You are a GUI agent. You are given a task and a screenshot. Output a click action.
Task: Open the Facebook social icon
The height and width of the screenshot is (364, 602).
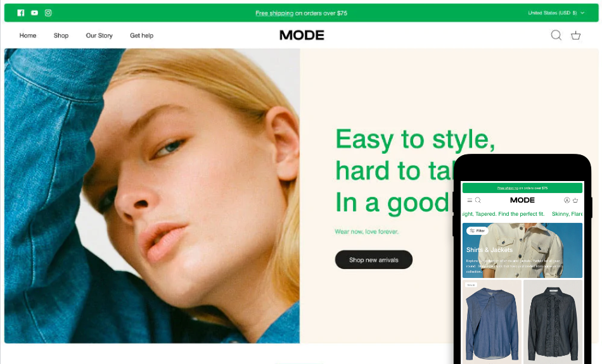(21, 13)
